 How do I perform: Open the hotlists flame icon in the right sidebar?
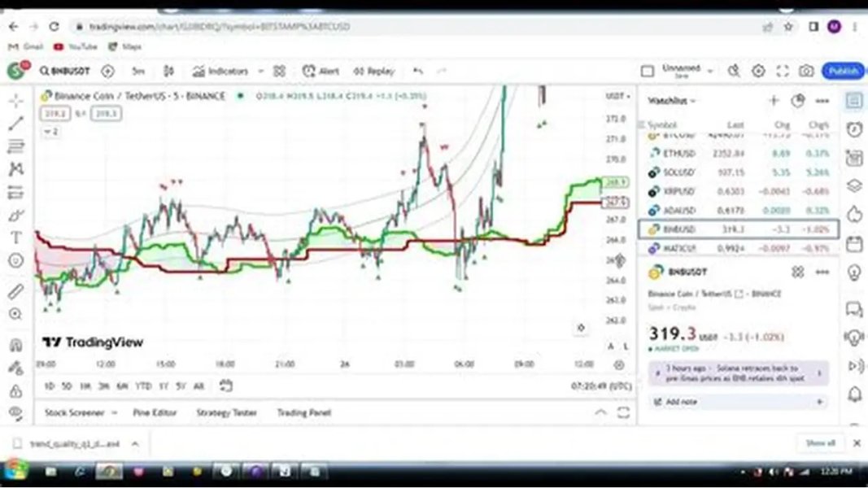(855, 214)
